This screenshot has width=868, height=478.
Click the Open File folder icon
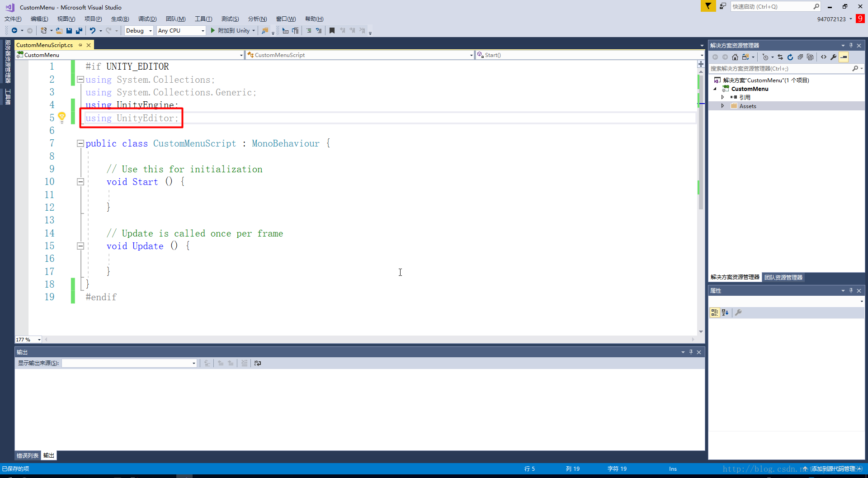coord(59,30)
